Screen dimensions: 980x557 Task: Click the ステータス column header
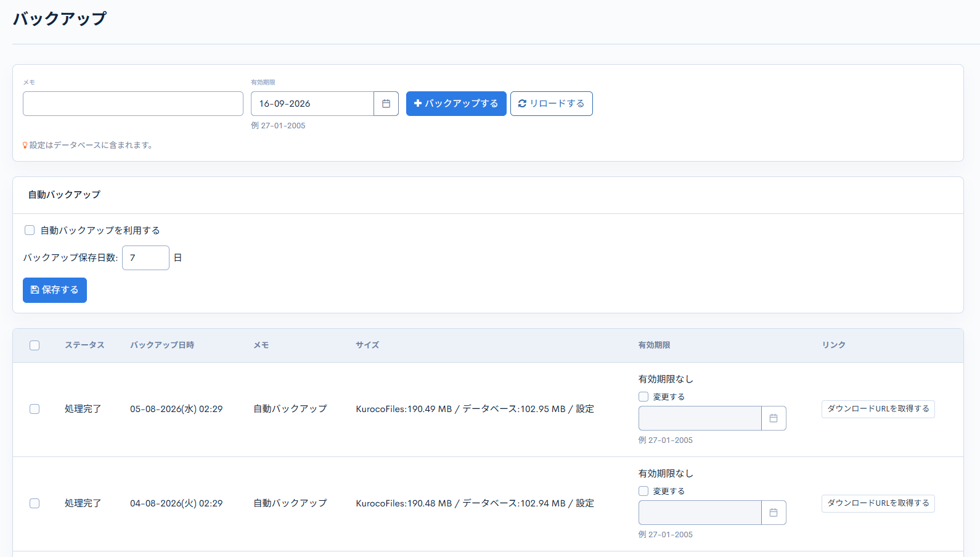(85, 345)
